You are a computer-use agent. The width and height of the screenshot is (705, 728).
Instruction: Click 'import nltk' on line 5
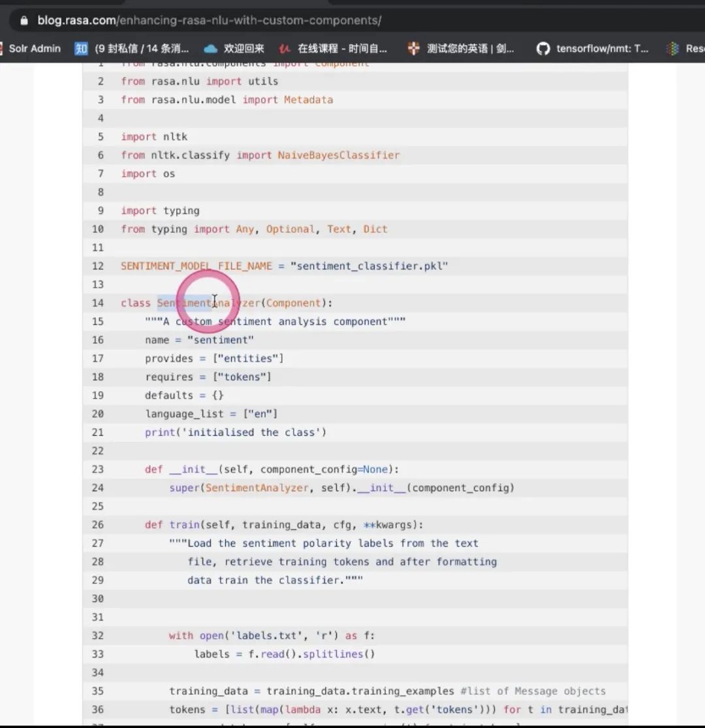[x=154, y=136]
